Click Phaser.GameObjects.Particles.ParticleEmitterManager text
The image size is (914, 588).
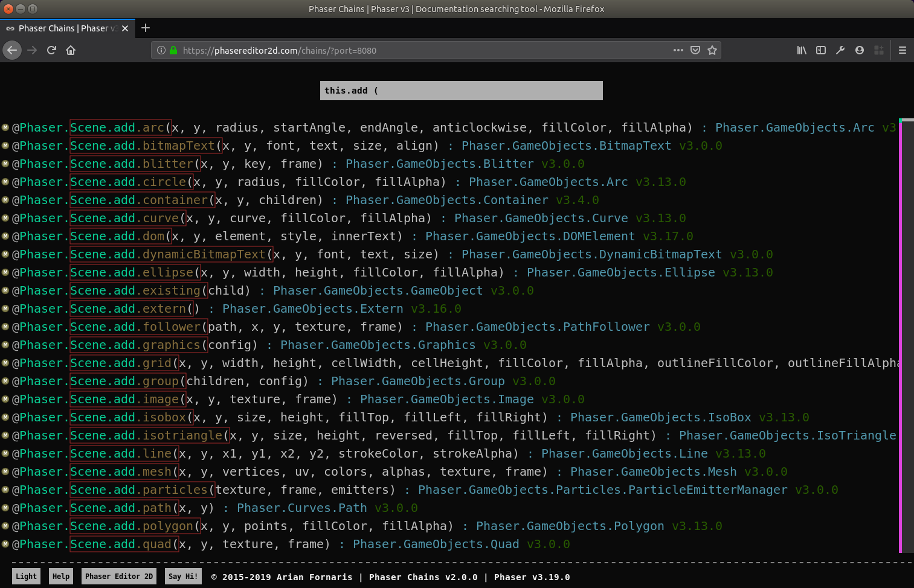[603, 490]
